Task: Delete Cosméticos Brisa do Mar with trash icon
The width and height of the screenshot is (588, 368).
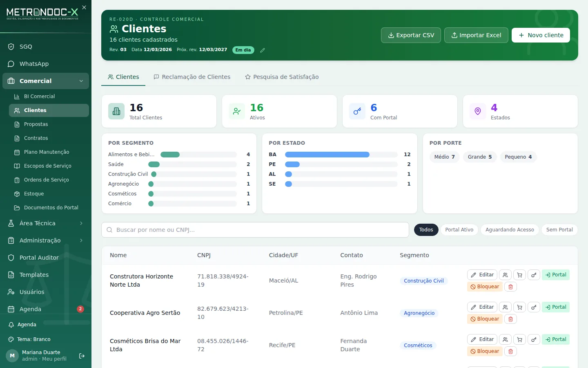Action: (x=510, y=351)
